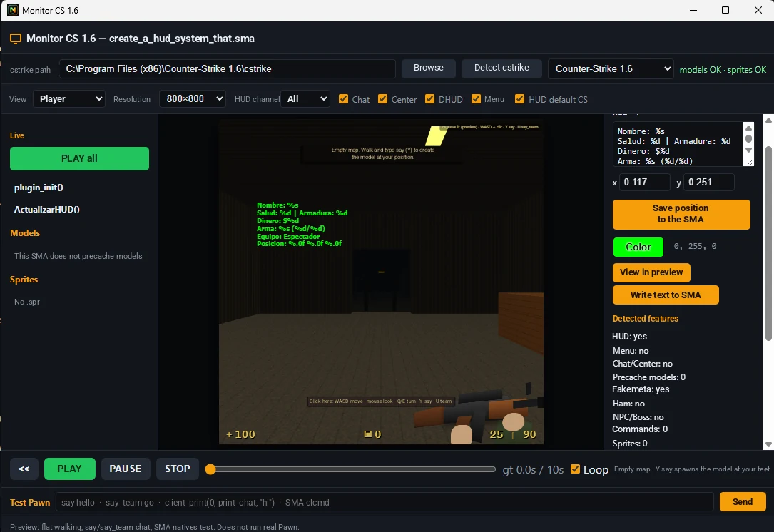The width and height of the screenshot is (774, 532).
Task: Click the HUD text template textarea
Action: click(x=678, y=144)
